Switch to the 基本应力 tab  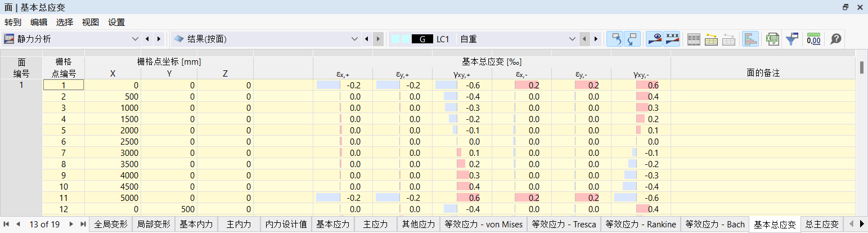(334, 224)
